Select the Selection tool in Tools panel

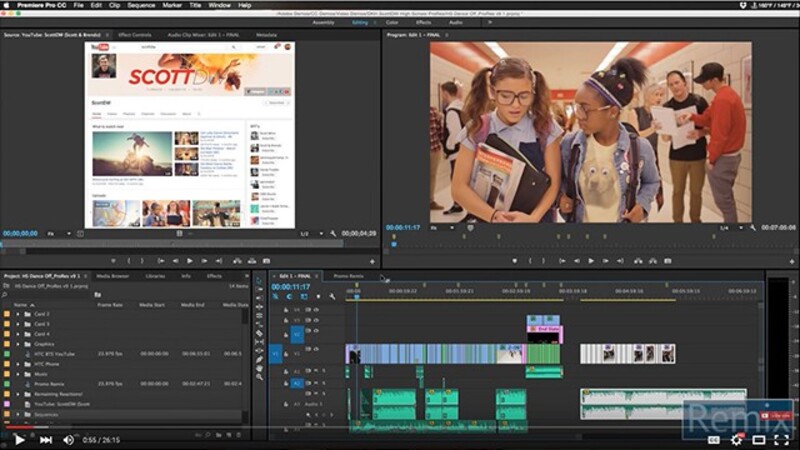click(259, 281)
